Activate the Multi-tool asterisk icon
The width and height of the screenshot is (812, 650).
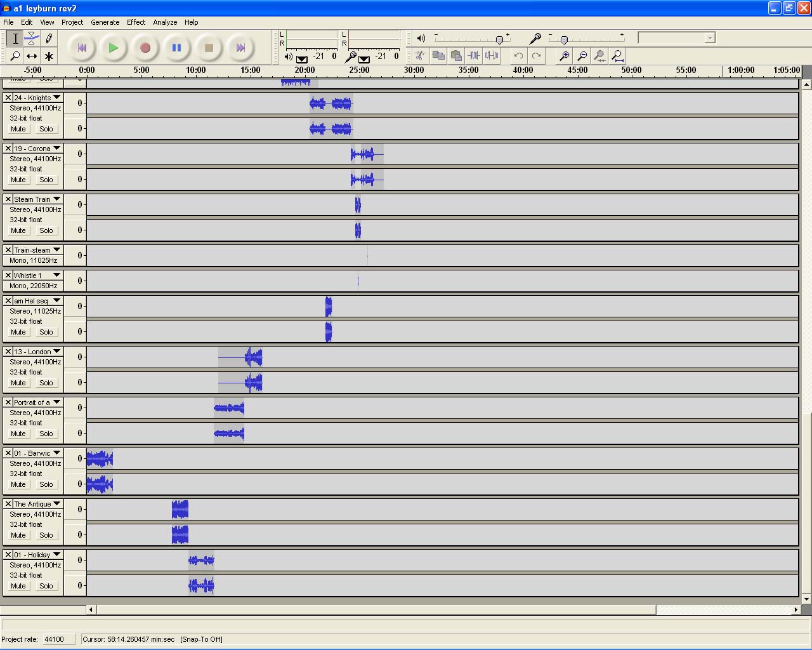point(49,56)
